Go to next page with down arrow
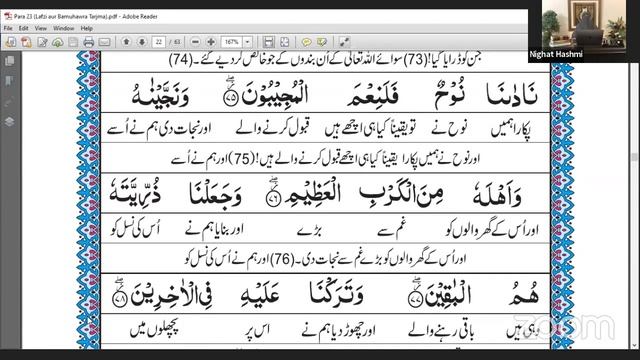 142,42
